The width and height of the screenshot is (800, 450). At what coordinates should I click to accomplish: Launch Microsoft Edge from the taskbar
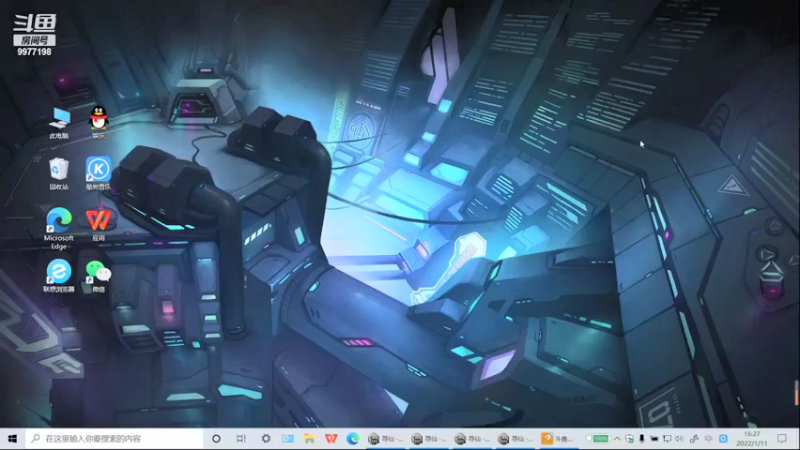(x=353, y=439)
